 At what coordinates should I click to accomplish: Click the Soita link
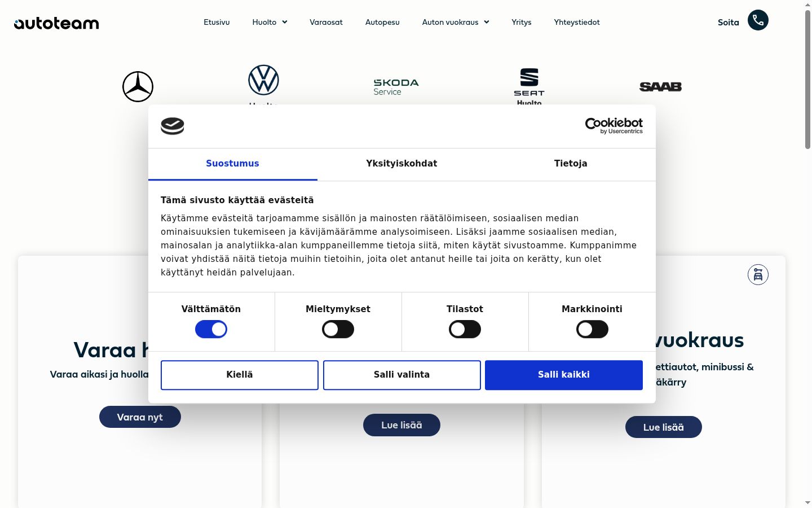click(729, 23)
